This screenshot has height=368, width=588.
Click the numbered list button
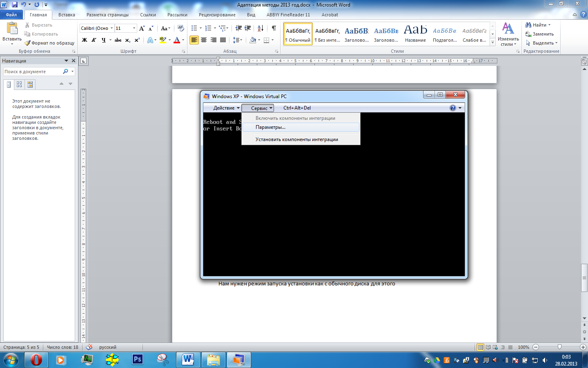(208, 28)
